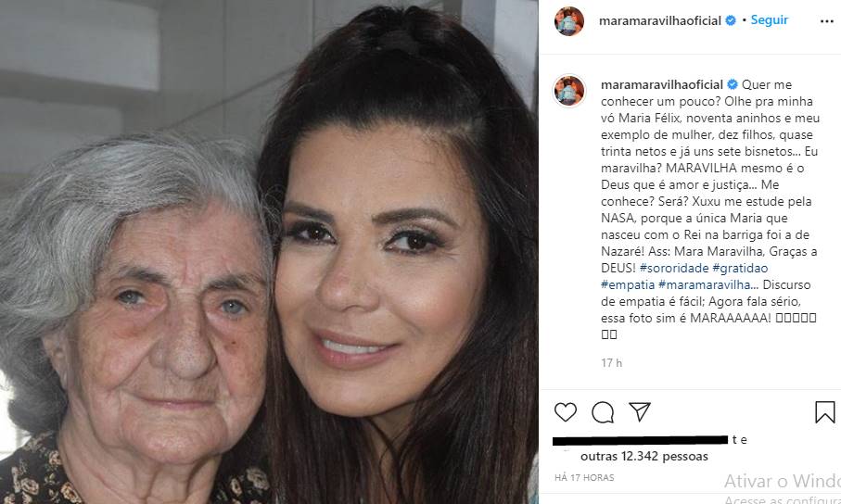Open HÁ 17 HORAS post timestamp
This screenshot has height=504, width=841.
tap(585, 478)
